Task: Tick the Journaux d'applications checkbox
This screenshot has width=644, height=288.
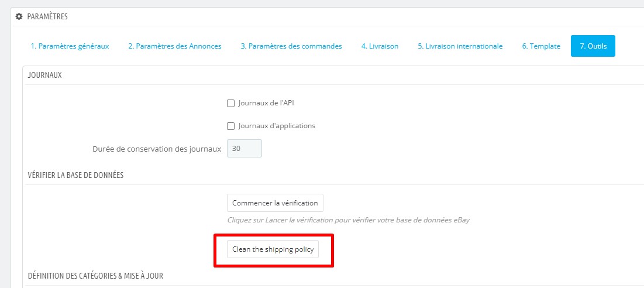Action: pos(230,126)
